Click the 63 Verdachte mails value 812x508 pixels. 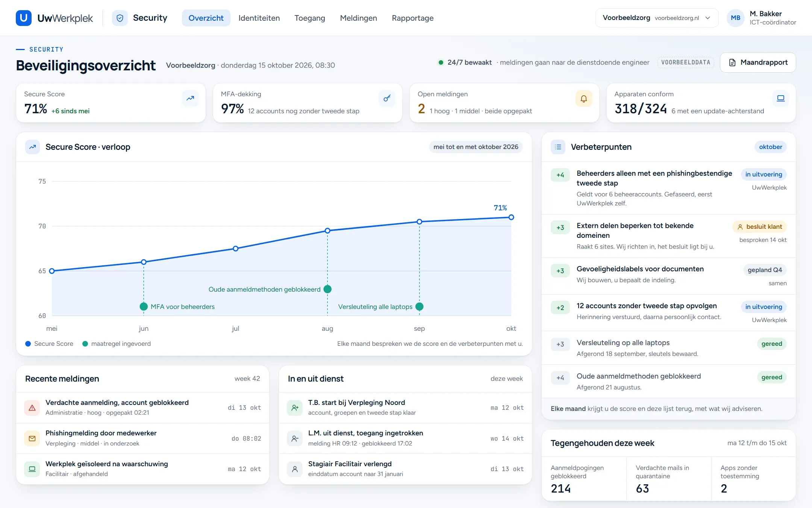point(642,488)
